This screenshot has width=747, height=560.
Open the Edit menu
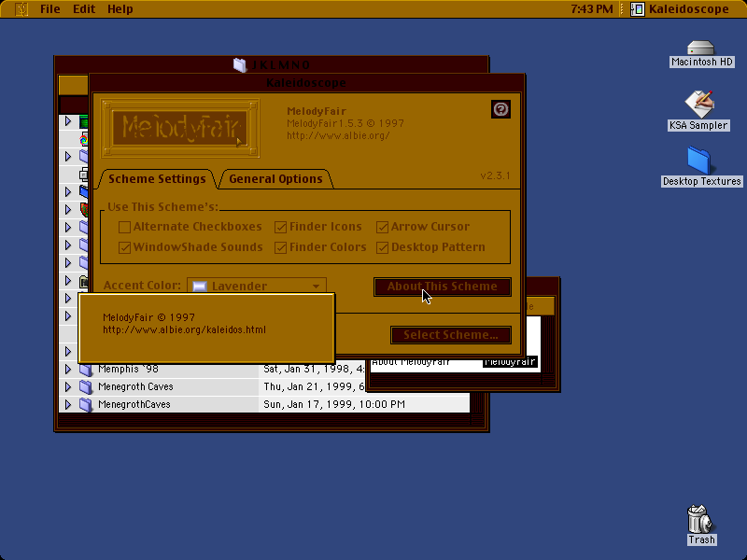click(x=84, y=9)
